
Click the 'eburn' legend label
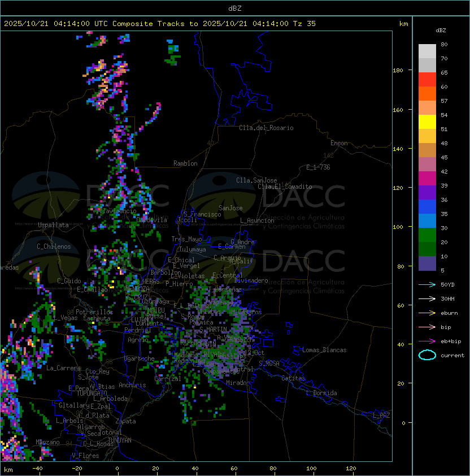pyautogui.click(x=449, y=313)
